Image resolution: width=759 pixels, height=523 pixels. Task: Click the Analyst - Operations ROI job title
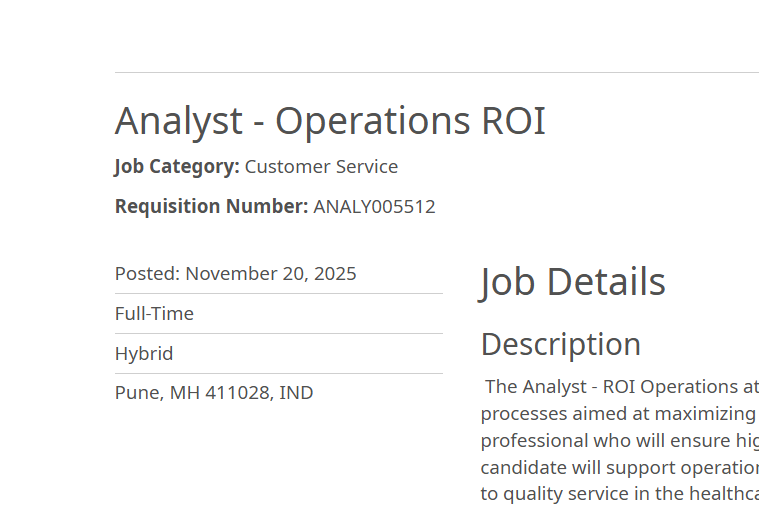click(x=330, y=121)
